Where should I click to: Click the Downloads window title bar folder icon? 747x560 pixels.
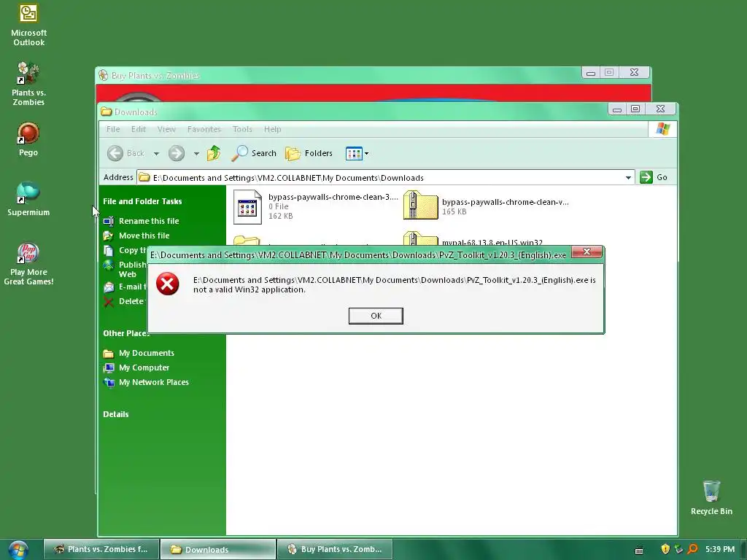pos(107,112)
